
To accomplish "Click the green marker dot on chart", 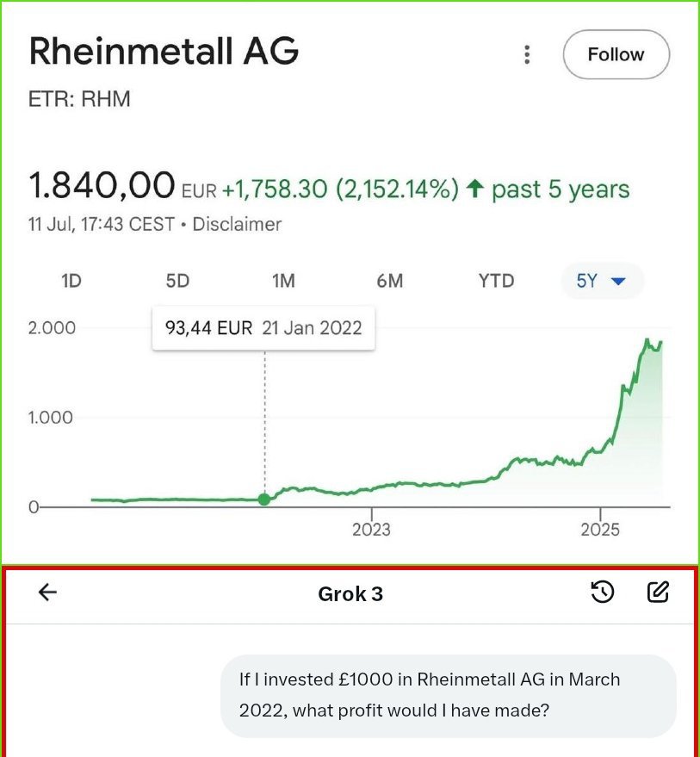I will (264, 499).
